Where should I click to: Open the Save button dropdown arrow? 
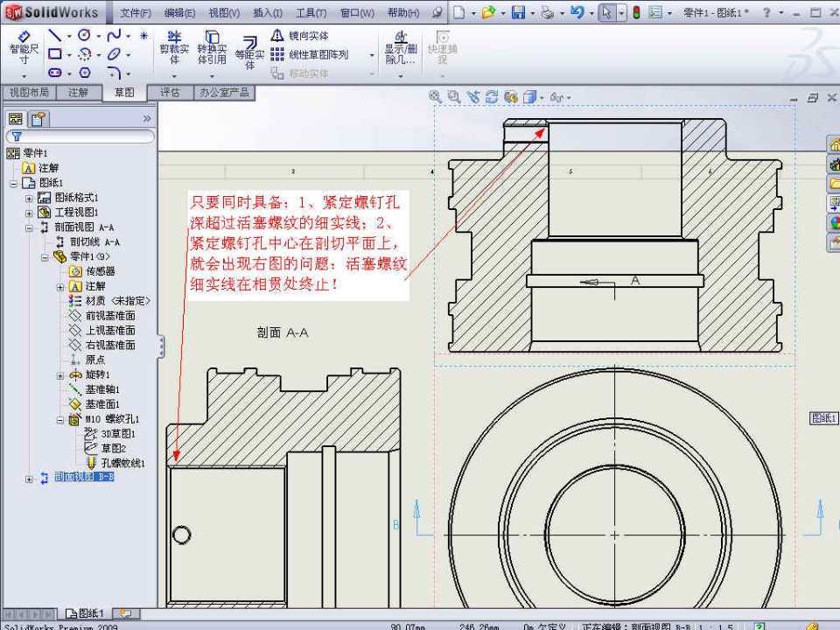[x=532, y=12]
